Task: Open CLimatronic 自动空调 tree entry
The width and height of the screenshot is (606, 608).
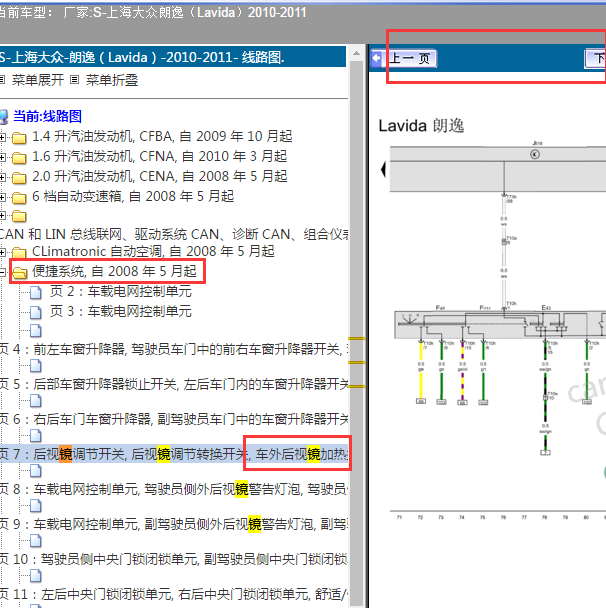Action: click(x=153, y=251)
